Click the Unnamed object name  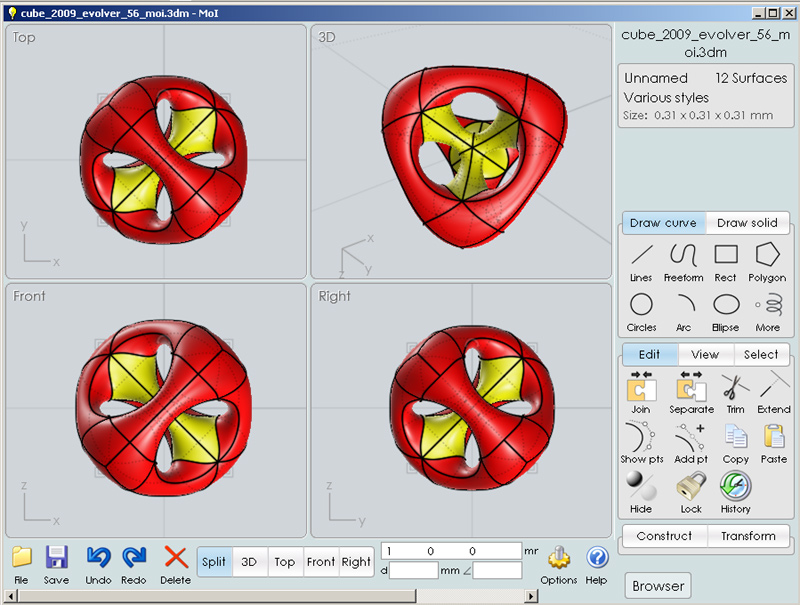[x=656, y=78]
